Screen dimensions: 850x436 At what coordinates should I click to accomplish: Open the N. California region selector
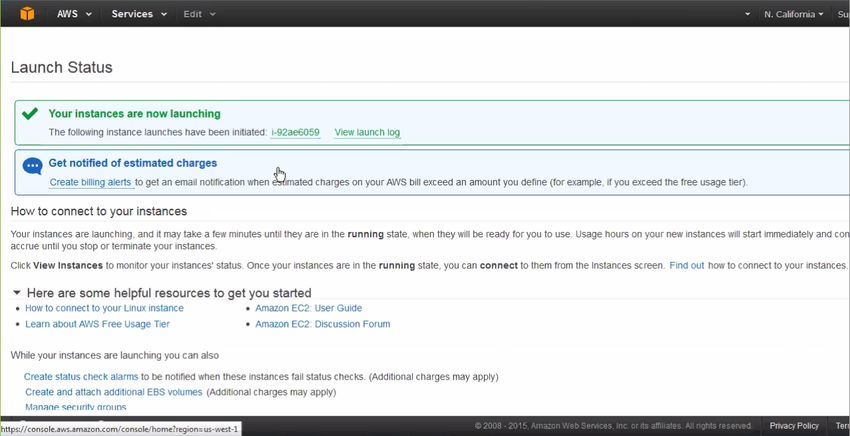[x=794, y=15]
